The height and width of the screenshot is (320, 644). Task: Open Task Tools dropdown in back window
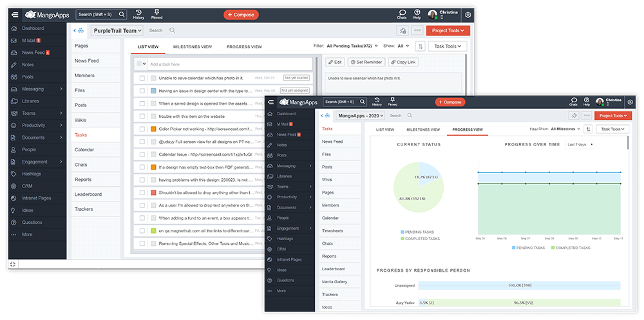448,46
